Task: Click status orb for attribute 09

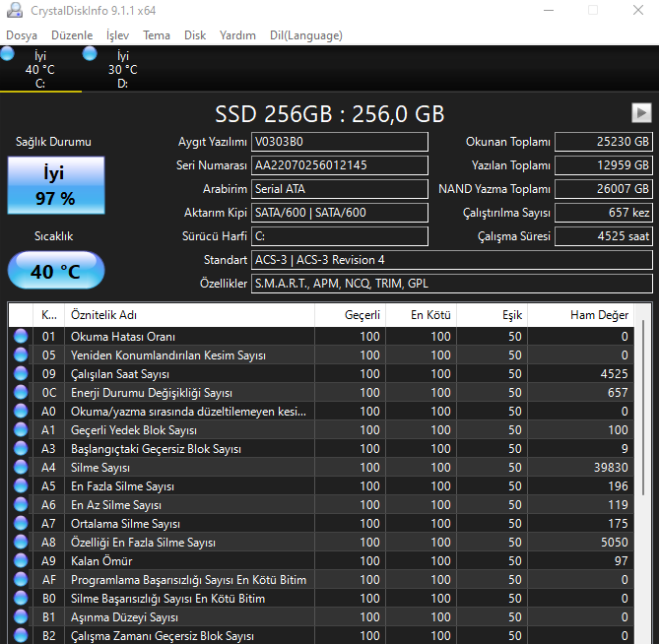Action: 21,373
